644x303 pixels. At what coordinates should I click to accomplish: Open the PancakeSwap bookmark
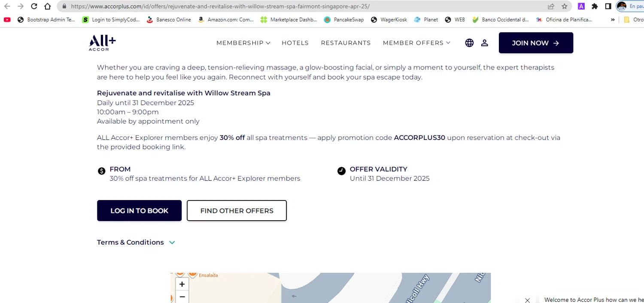coord(344,20)
